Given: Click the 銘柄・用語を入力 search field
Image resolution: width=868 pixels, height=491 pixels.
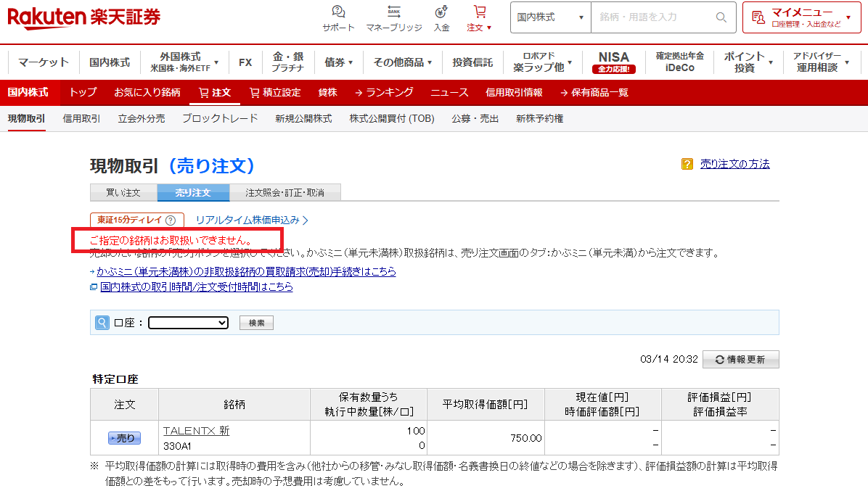Looking at the screenshot, I should [653, 17].
